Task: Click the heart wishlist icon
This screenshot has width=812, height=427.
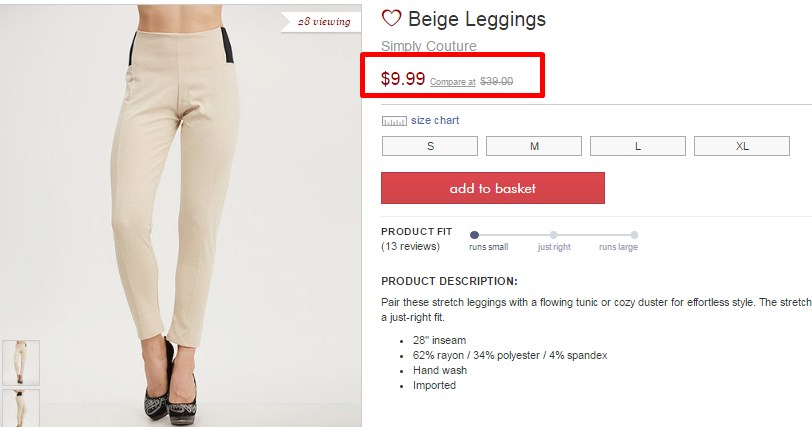Action: coord(391,18)
